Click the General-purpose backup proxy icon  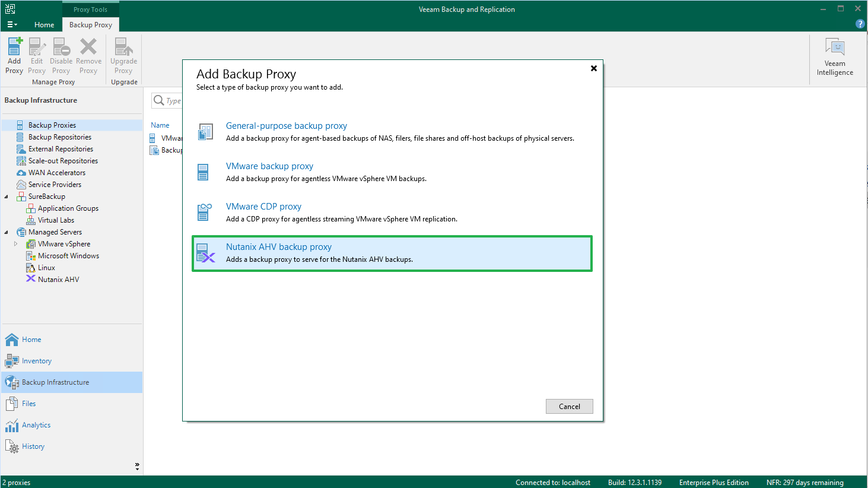coord(205,132)
